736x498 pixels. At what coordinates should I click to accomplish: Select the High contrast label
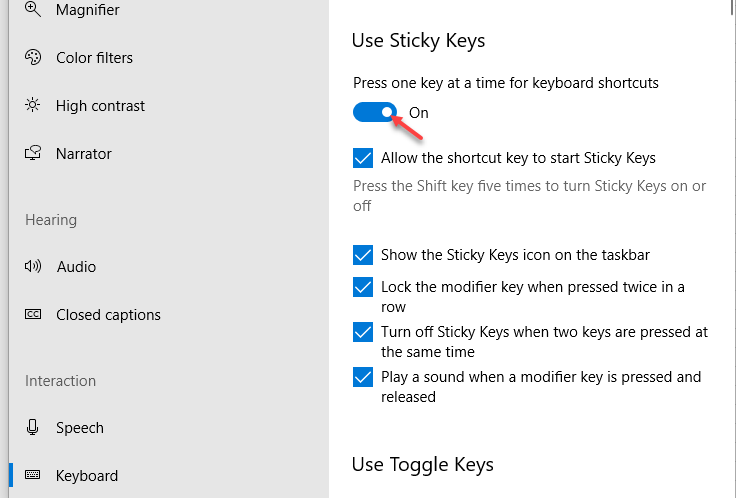[x=100, y=106]
